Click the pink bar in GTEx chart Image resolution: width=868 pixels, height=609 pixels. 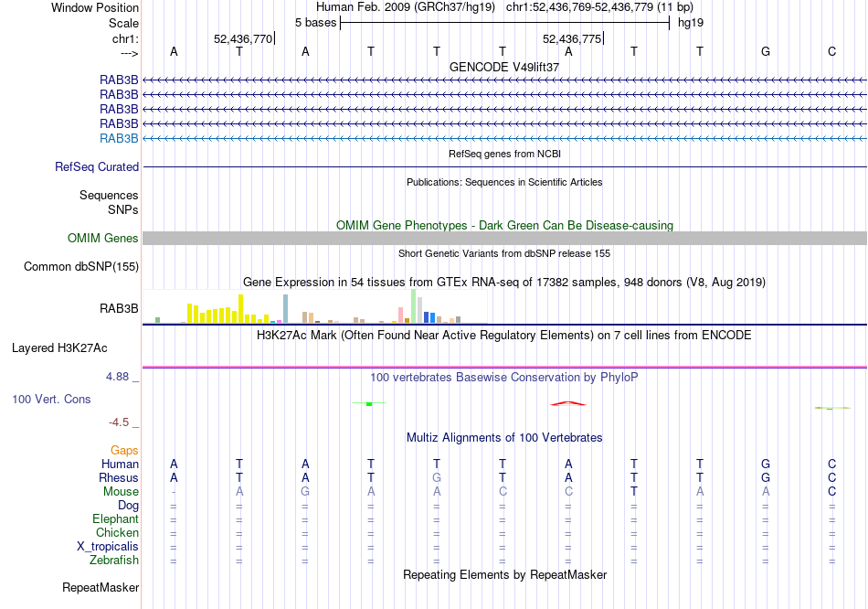tap(401, 315)
